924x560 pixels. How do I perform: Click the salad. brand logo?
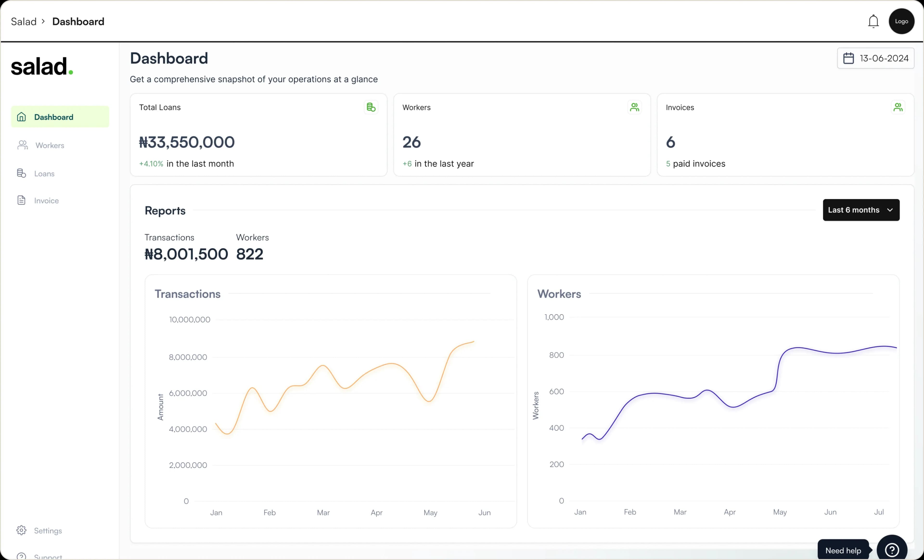pos(42,66)
